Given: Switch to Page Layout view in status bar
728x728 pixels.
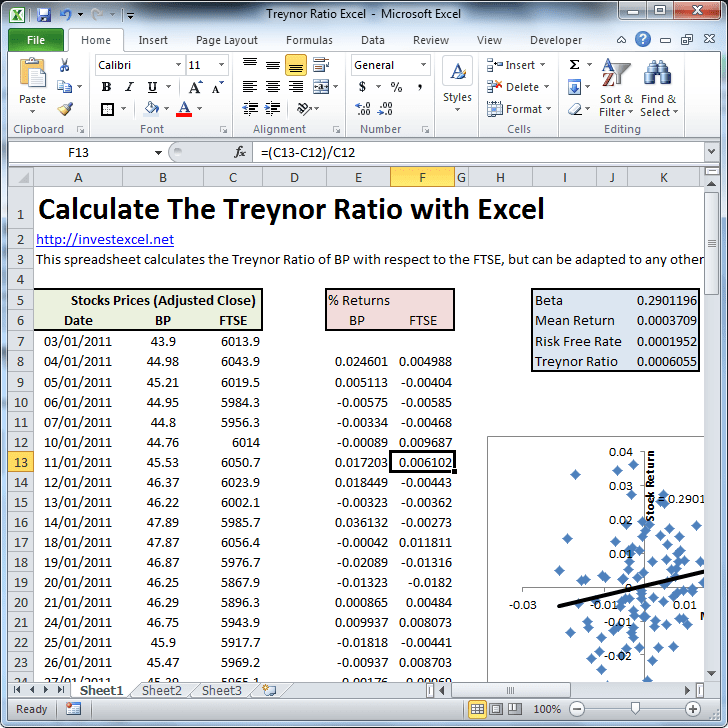Looking at the screenshot, I should pyautogui.click(x=496, y=709).
